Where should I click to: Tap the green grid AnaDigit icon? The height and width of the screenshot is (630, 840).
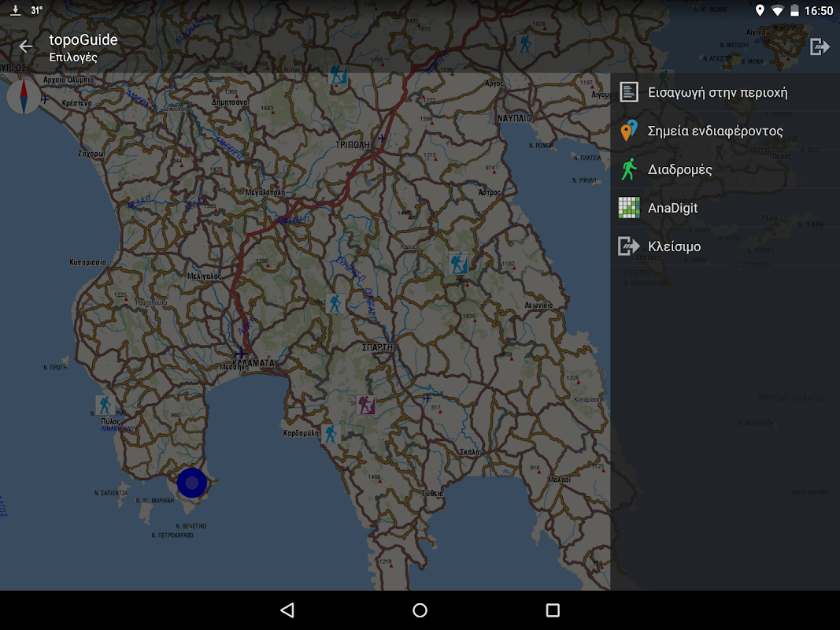pos(629,208)
